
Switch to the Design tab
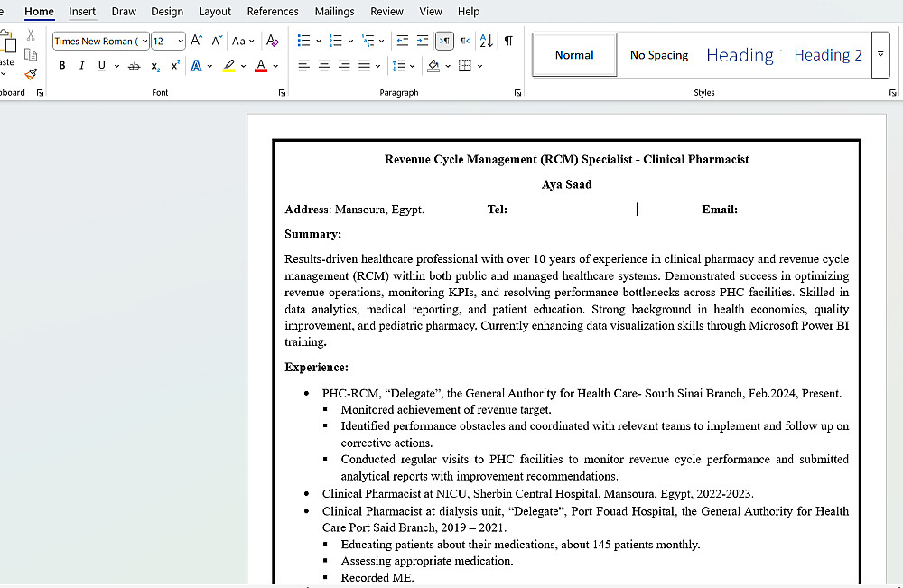point(167,11)
